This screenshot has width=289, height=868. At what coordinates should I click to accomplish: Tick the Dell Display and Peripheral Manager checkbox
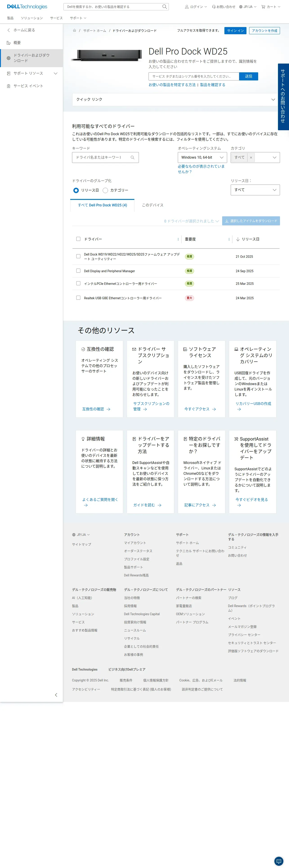tap(78, 271)
